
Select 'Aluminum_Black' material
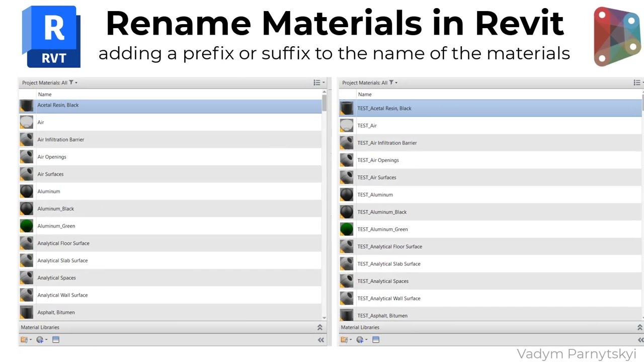(x=170, y=209)
